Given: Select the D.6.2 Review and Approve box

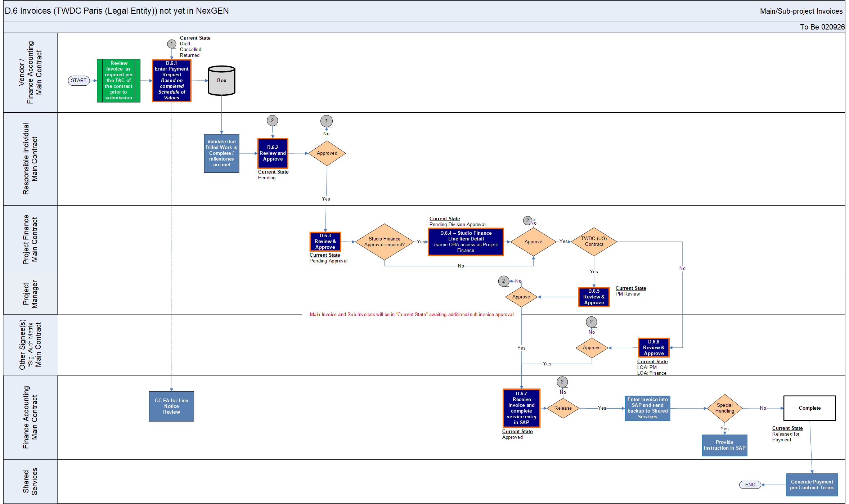Looking at the screenshot, I should point(273,153).
